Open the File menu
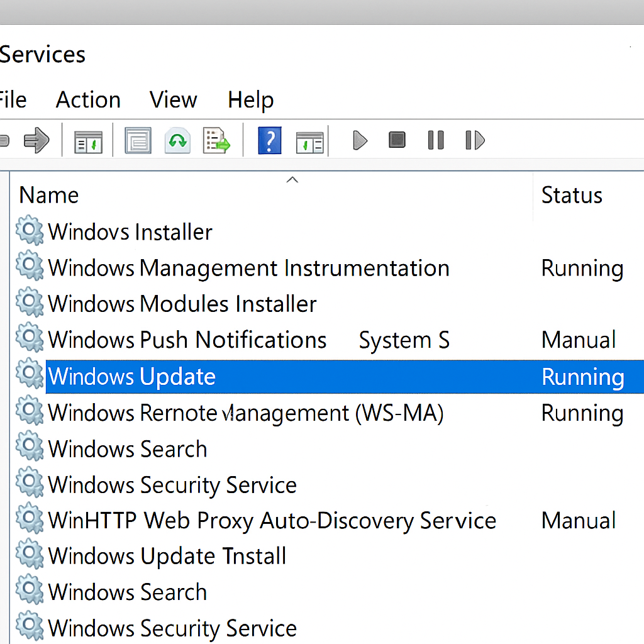This screenshot has width=644, height=644. 13,99
